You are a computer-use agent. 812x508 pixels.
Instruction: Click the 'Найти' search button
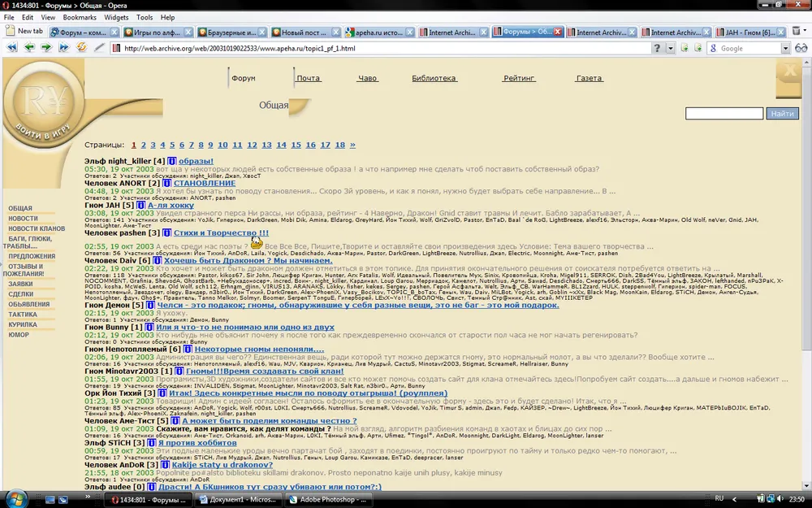(782, 114)
